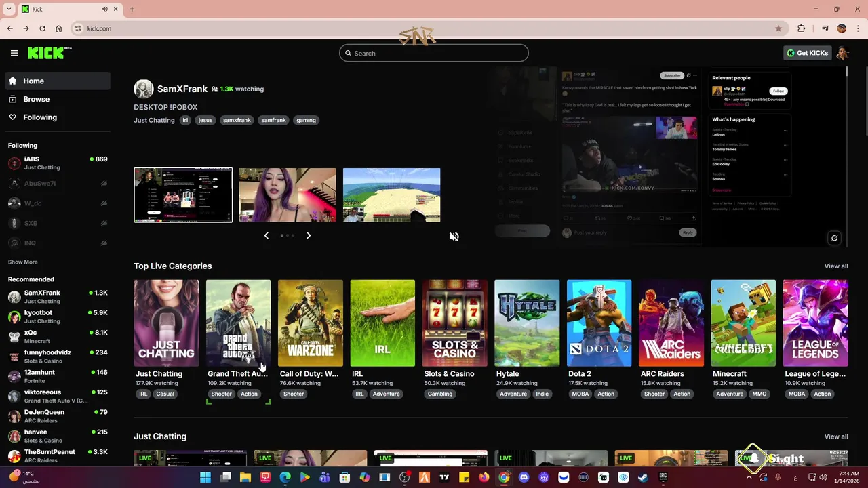
Task: Select the samfrank tag
Action: [273, 120]
